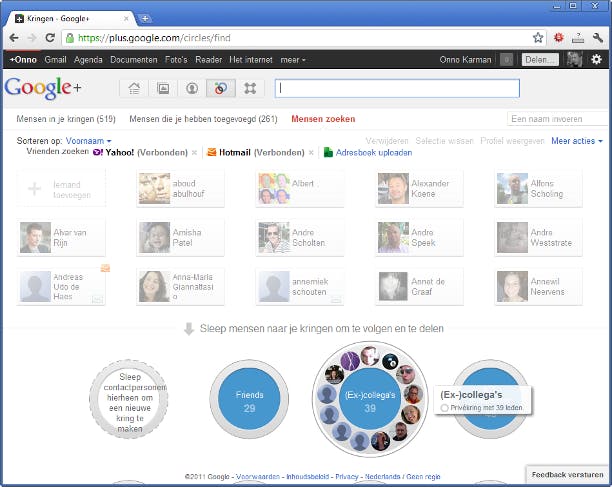Select the Friends circle

tap(249, 399)
